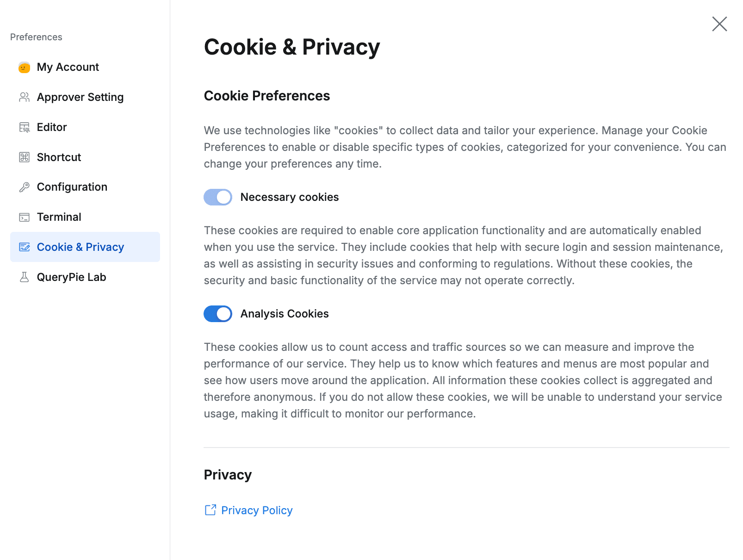Screen dimensions: 743x560
Task: Go to QueryPie Lab settings
Action: [72, 277]
